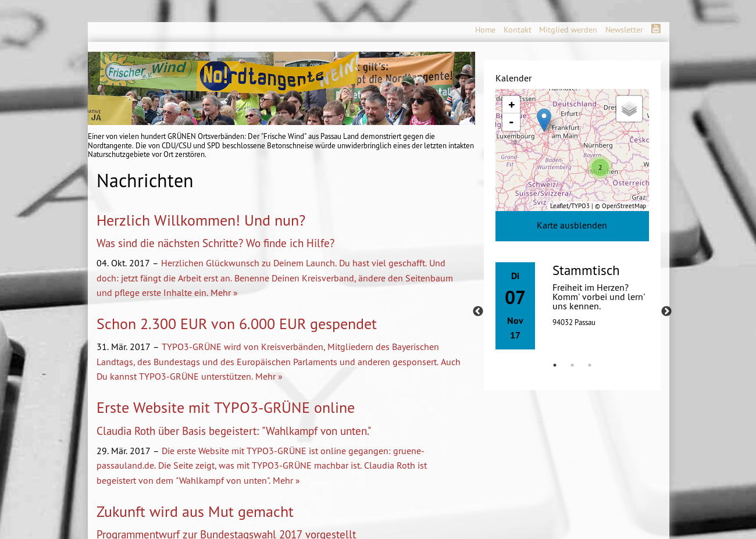Click teaser about gruene-passauland.de going online

click(262, 465)
